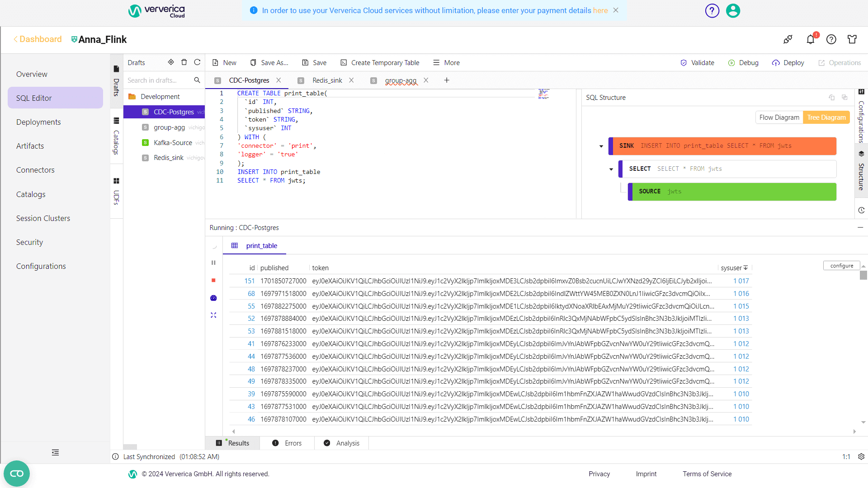Click Save As button

point(269,62)
